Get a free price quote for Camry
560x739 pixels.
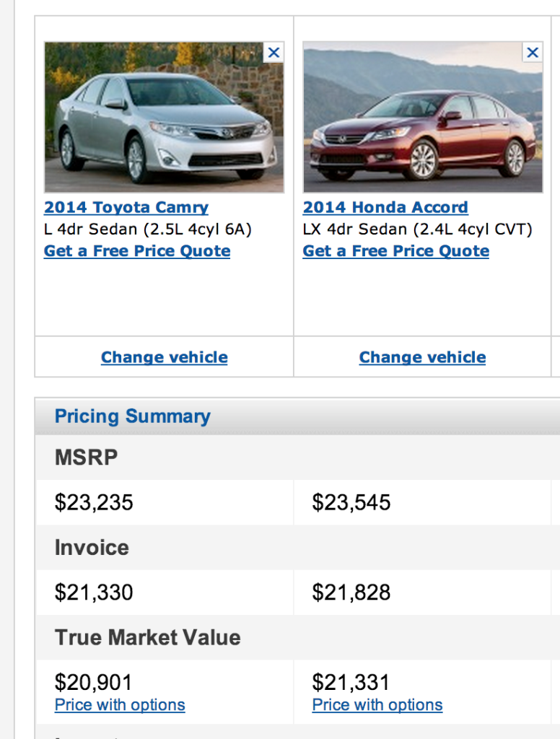coord(137,250)
